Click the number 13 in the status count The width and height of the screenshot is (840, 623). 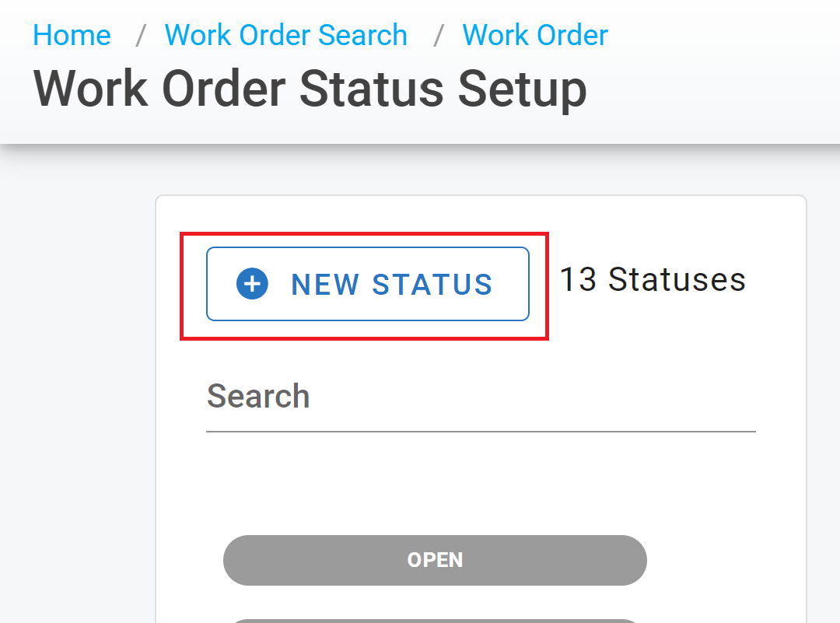coord(578,279)
